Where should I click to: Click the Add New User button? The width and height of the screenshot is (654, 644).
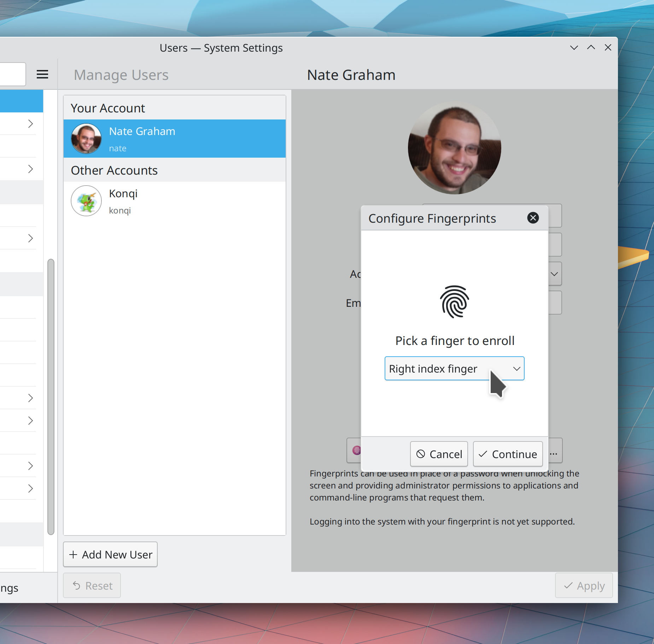pos(110,555)
